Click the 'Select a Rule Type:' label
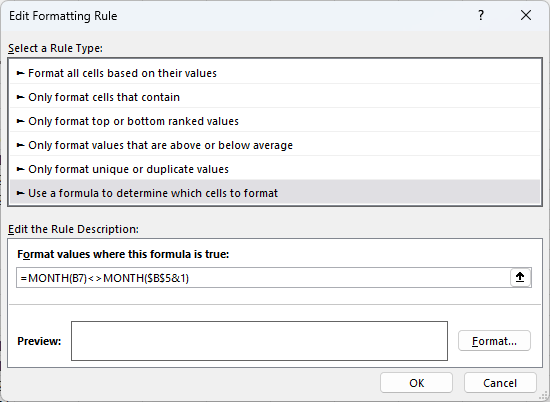Image resolution: width=550 pixels, height=402 pixels. pos(55,48)
